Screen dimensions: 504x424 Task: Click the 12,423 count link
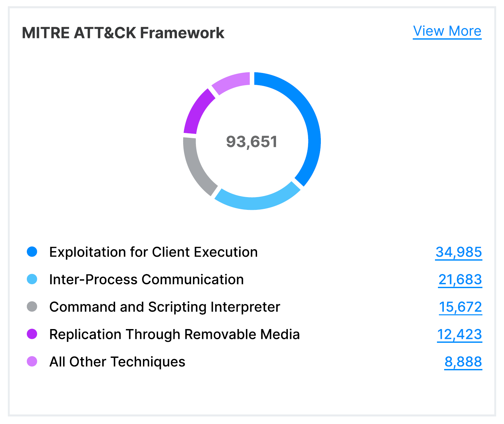coord(459,335)
